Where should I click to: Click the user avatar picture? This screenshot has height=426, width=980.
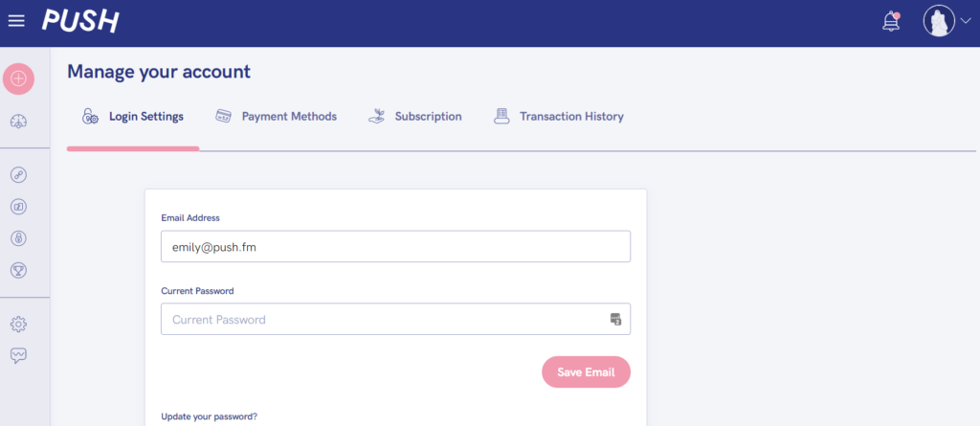point(940,21)
